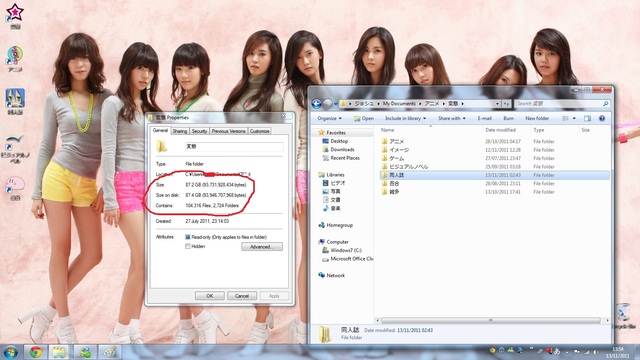The height and width of the screenshot is (360, 640).
Task: Click the refresh button beside address bar
Action: point(506,104)
